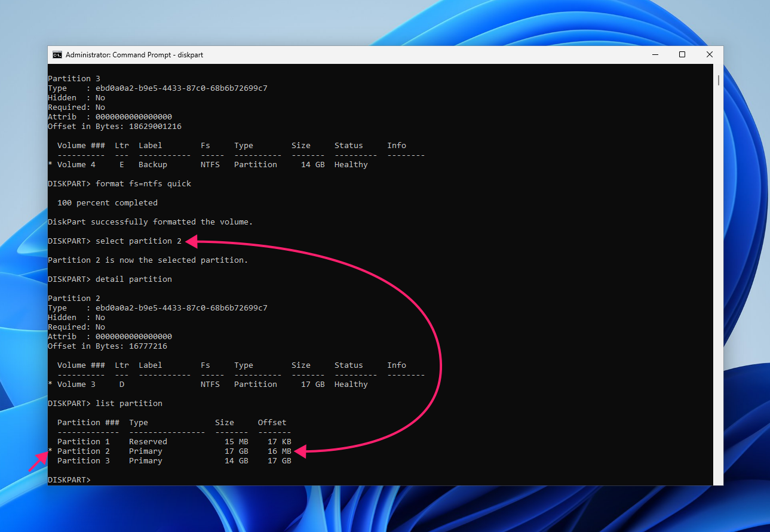Click the title text 'Administrator: Command Prompt - diskpart'
The height and width of the screenshot is (532, 770).
point(134,55)
